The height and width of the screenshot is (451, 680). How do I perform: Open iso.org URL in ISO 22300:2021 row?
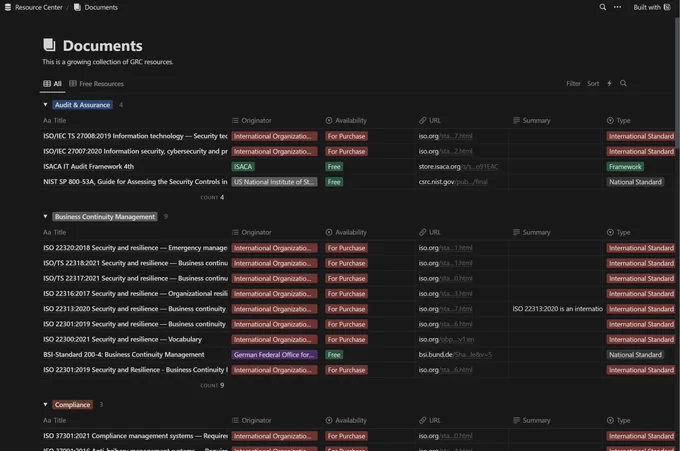(x=446, y=339)
